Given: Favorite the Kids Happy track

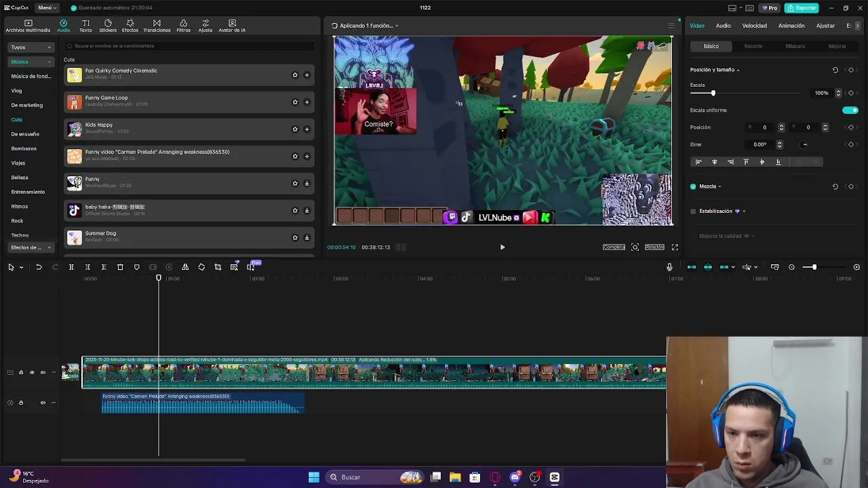Looking at the screenshot, I should click(295, 129).
